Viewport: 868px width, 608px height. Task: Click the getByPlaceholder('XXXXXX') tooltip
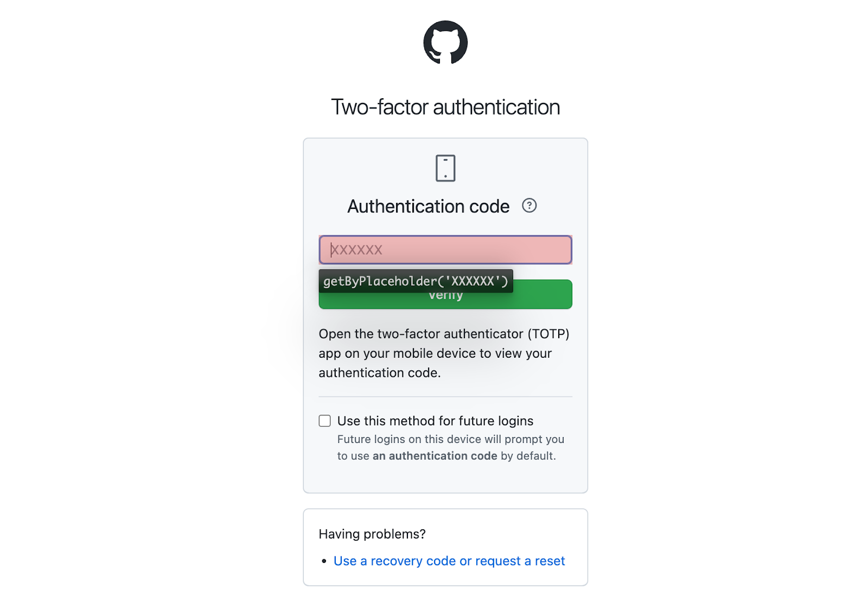tap(416, 281)
